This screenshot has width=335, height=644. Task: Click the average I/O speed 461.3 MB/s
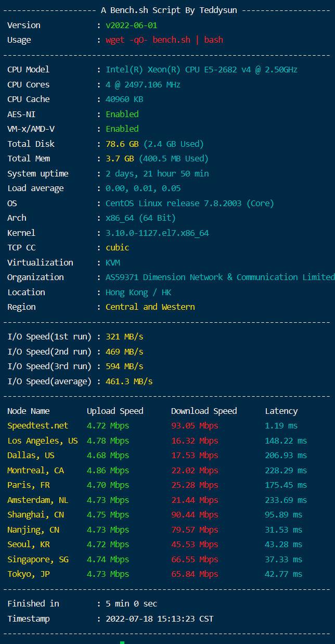[129, 381]
